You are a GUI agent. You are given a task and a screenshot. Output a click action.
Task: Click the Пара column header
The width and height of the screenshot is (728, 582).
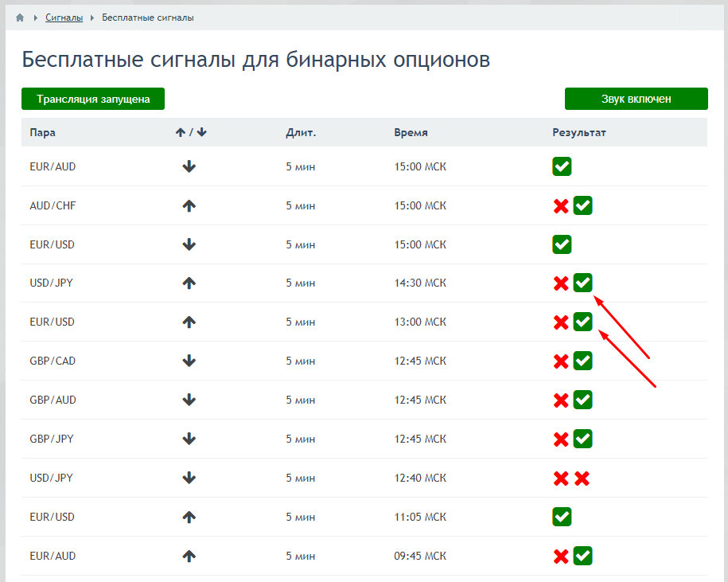pyautogui.click(x=42, y=132)
